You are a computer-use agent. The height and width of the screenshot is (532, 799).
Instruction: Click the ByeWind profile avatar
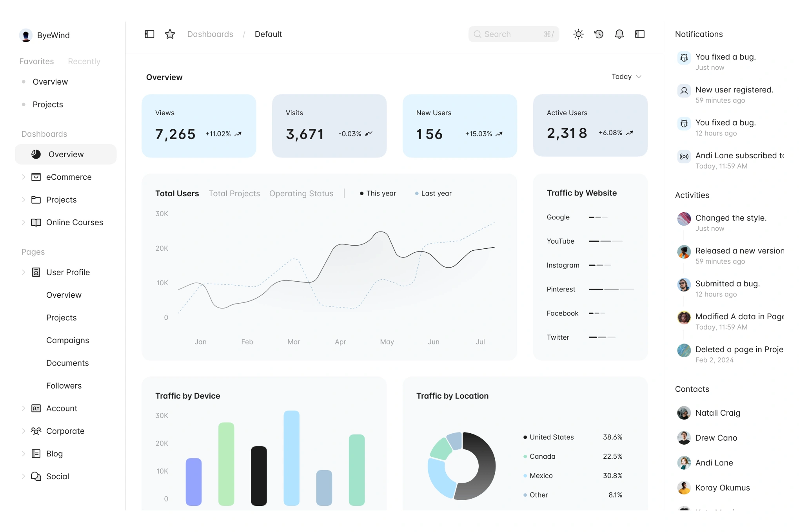click(x=26, y=35)
